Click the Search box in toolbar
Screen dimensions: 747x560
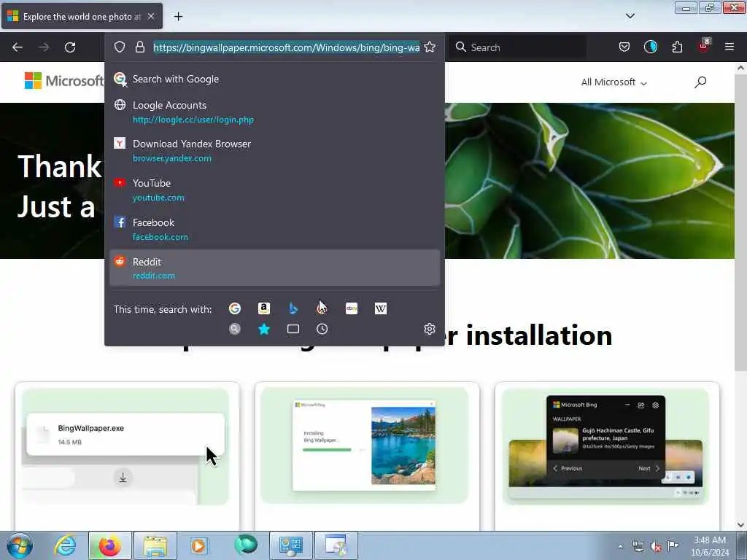click(x=519, y=47)
